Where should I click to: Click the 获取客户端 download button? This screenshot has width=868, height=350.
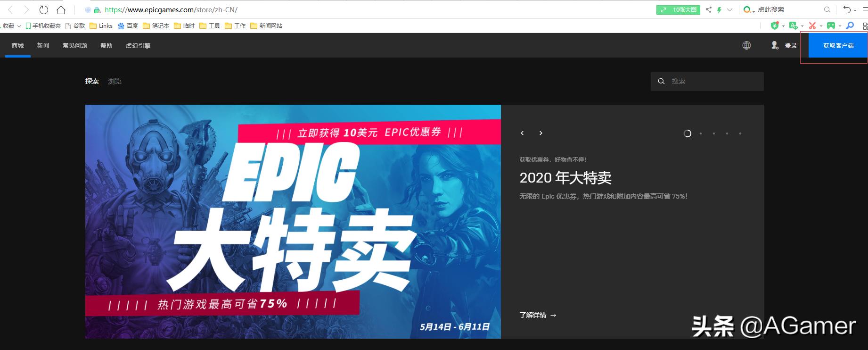point(838,45)
